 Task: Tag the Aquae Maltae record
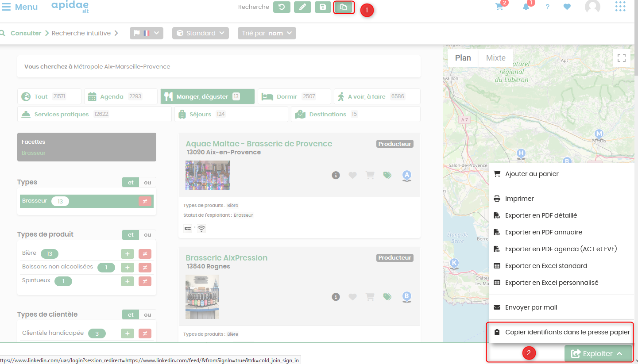(x=387, y=175)
